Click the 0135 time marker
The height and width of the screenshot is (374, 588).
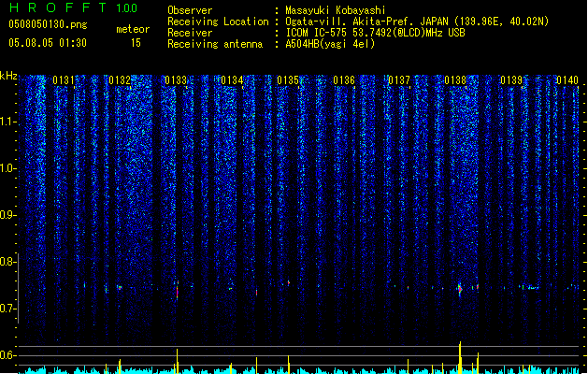288,80
